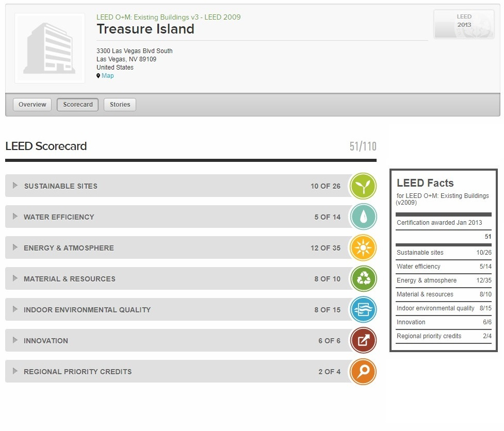Click the 3300 Las Vegas Blvd South address
504x431 pixels.
(x=134, y=51)
